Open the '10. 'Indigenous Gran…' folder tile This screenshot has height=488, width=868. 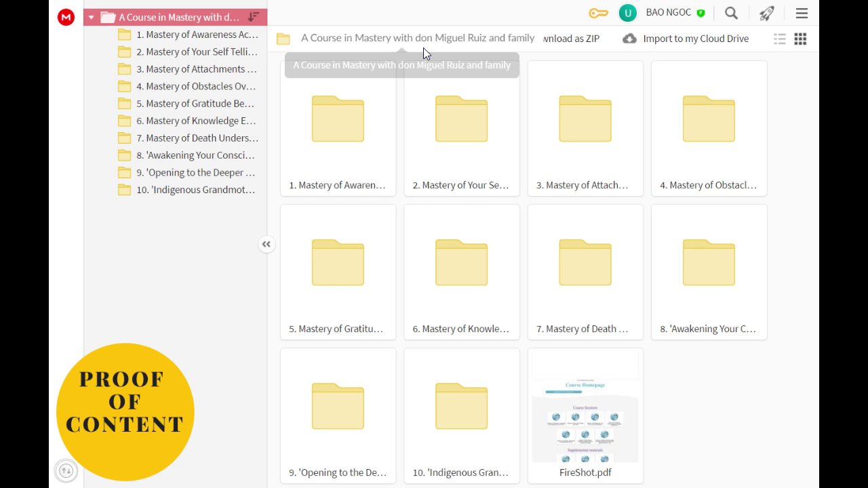tap(462, 415)
